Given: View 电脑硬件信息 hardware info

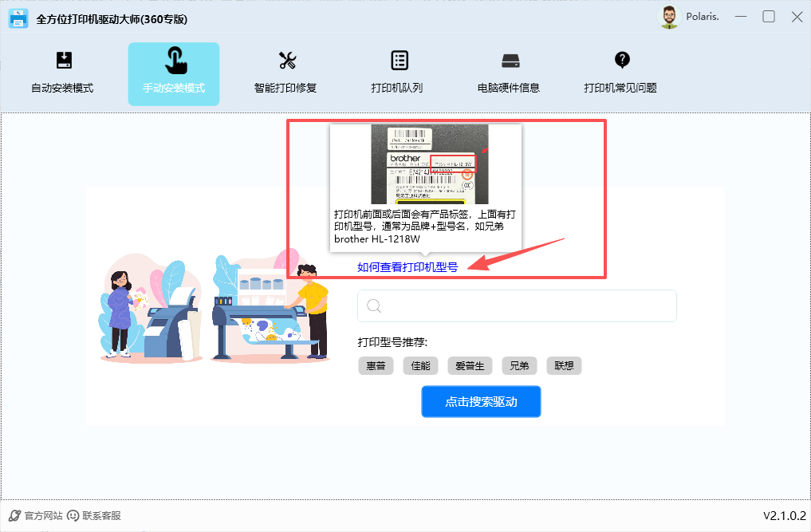Looking at the screenshot, I should [510, 73].
